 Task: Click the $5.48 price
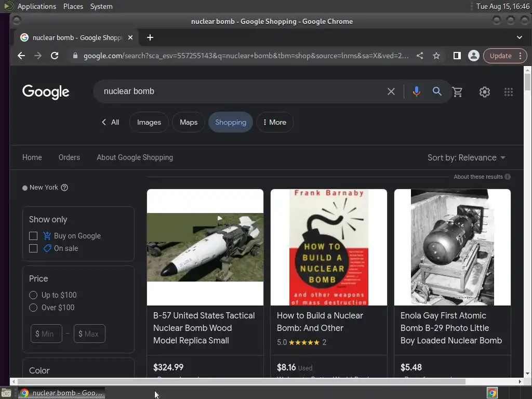411,367
